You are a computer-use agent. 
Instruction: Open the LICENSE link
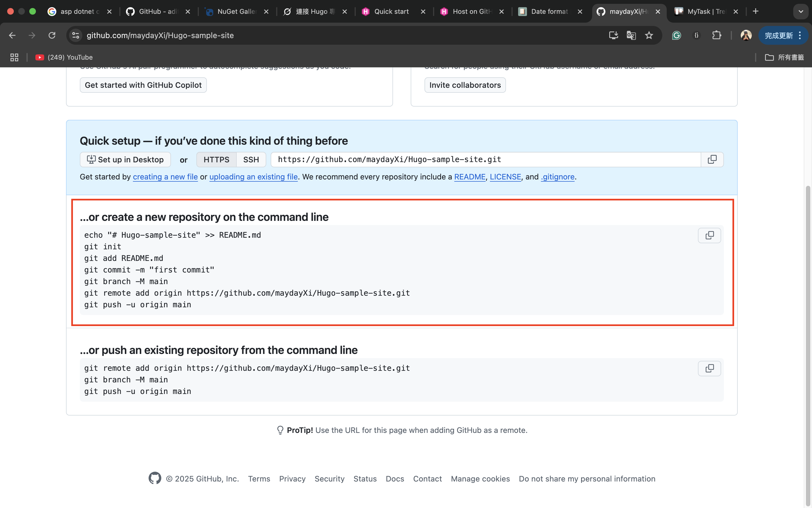[x=505, y=177]
